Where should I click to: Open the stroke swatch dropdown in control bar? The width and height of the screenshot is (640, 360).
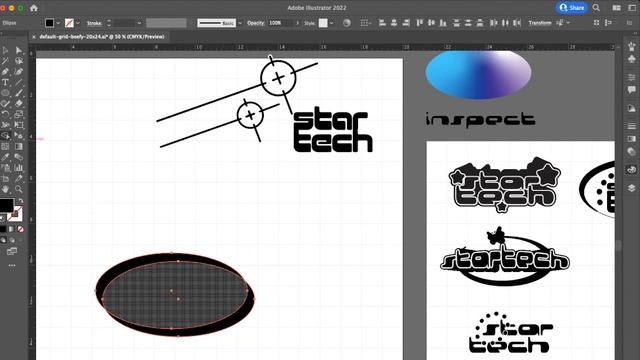point(78,23)
